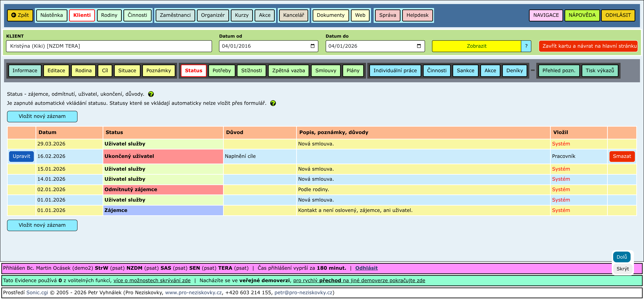Focus the Datum od date field
This screenshot has width=644, height=307.
click(269, 46)
